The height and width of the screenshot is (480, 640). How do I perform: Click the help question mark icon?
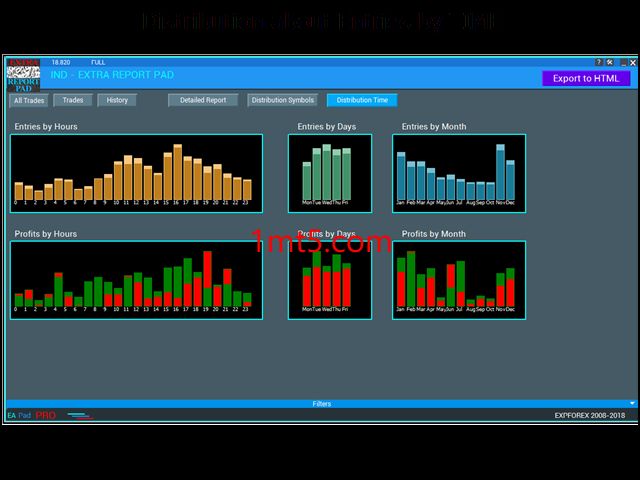[x=599, y=62]
